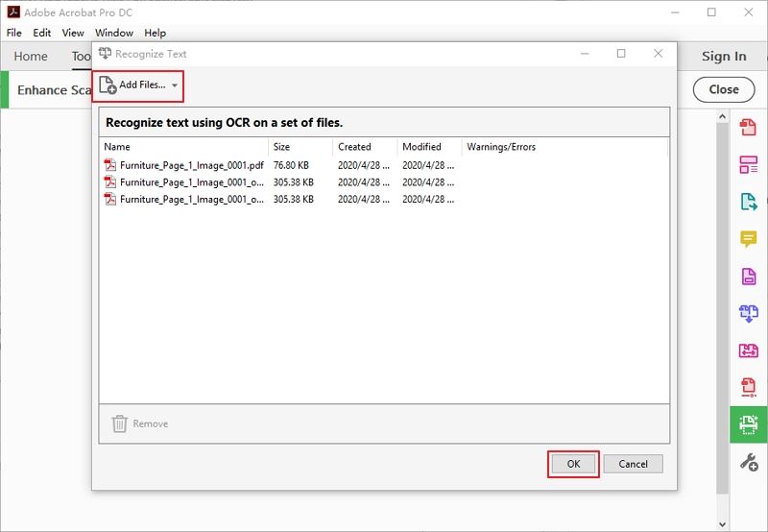This screenshot has height=532, width=768.
Task: Select the green Enhance Scans tool icon
Action: pyautogui.click(x=749, y=424)
